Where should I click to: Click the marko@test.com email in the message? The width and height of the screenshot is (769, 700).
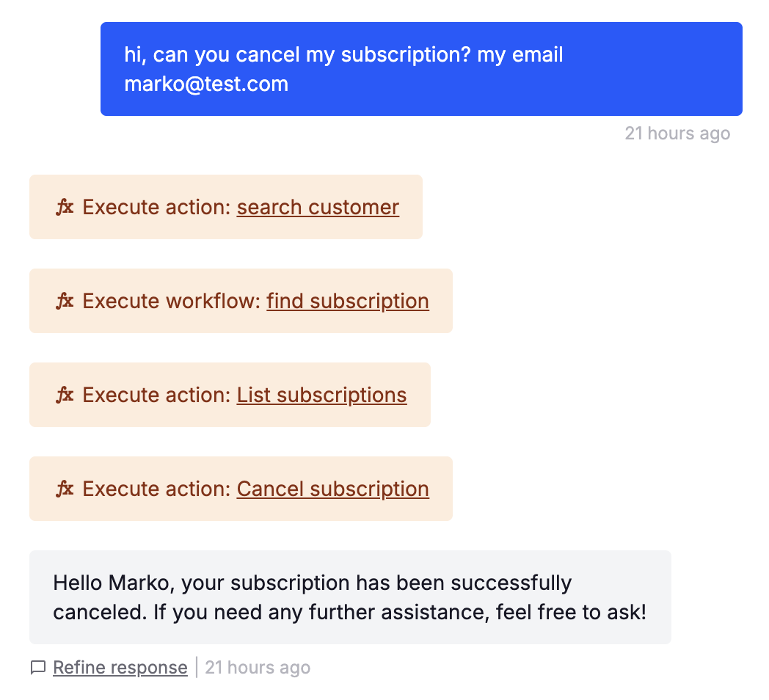206,84
